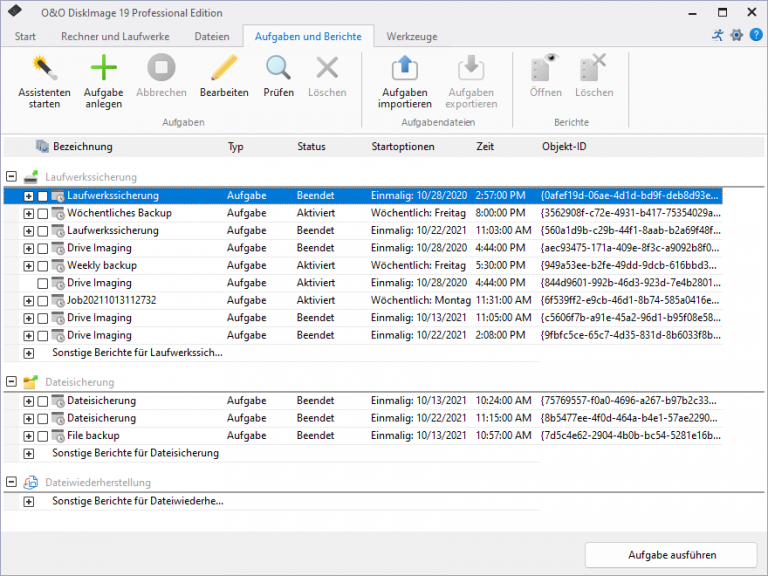Enable the checkbox next to File backup
The image size is (768, 576).
coord(42,436)
